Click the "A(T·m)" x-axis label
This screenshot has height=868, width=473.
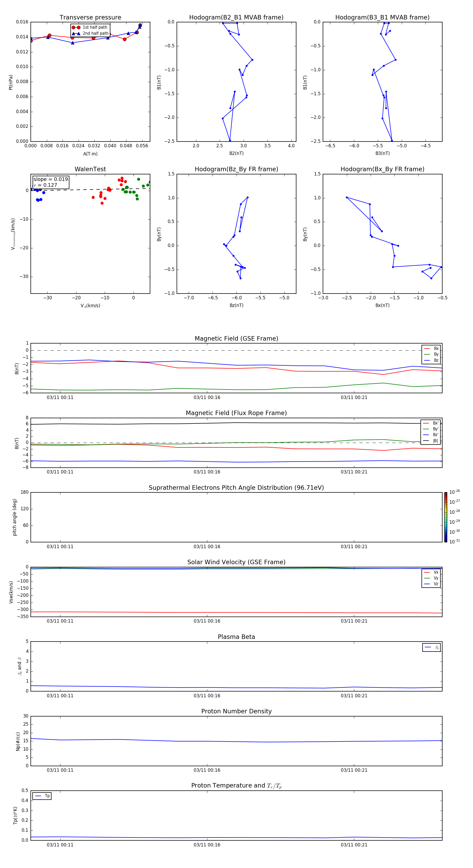90,154
